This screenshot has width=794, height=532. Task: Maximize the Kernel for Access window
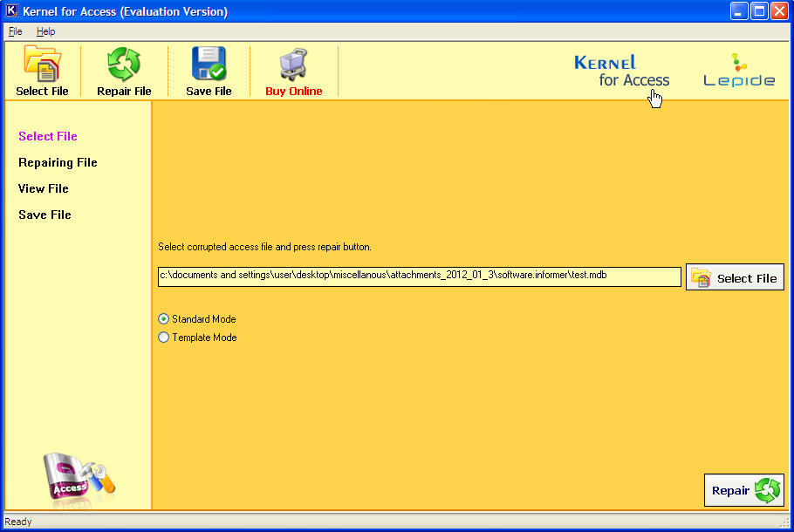pyautogui.click(x=759, y=11)
